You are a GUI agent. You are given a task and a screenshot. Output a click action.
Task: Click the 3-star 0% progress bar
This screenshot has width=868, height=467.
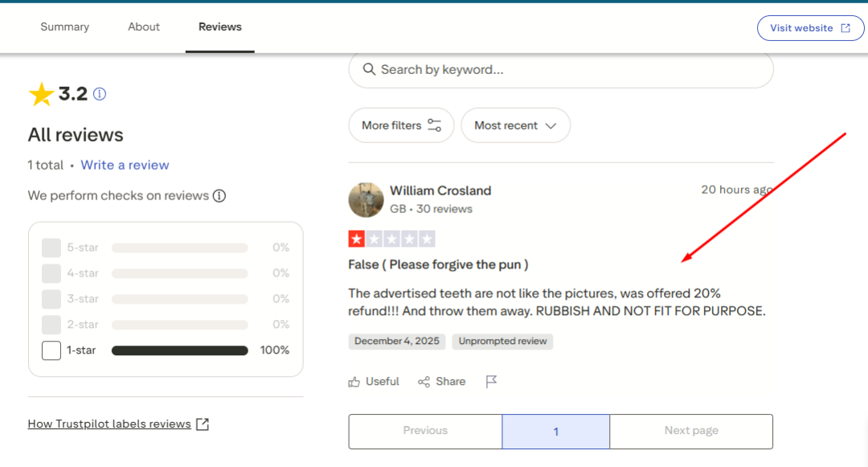coord(179,299)
